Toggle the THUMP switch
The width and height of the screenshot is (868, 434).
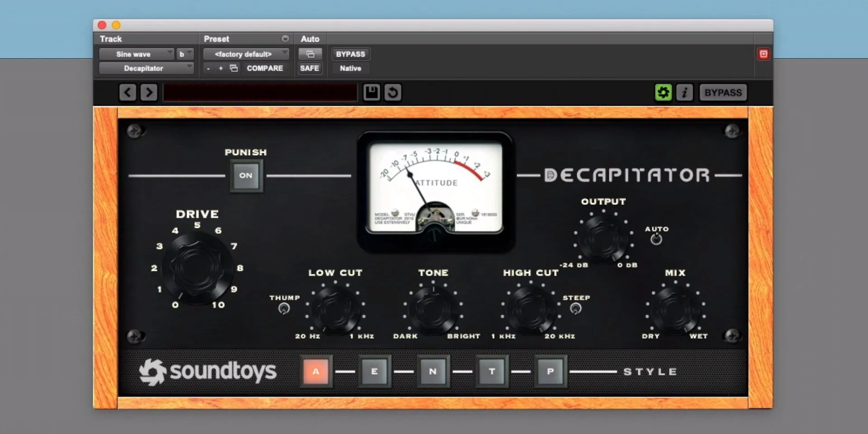click(284, 309)
